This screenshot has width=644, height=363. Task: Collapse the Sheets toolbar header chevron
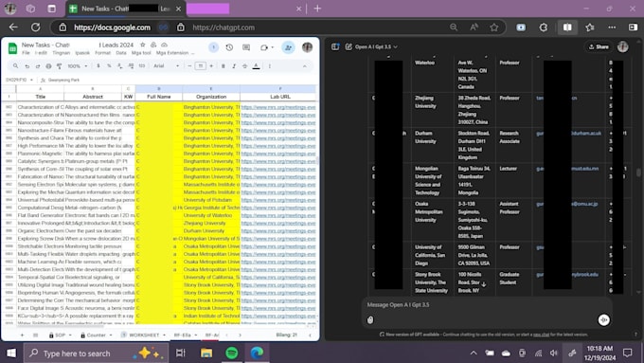[x=304, y=65]
